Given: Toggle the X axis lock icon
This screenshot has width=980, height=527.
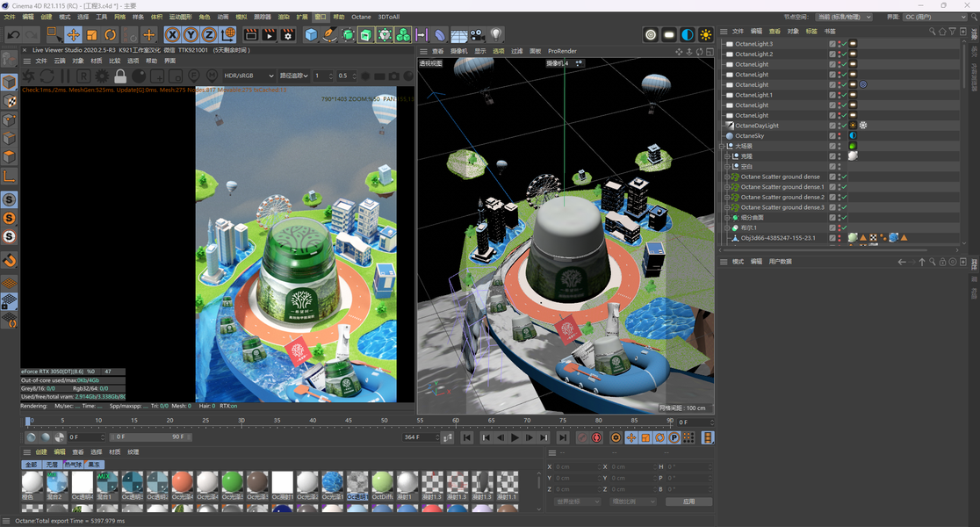Looking at the screenshot, I should coord(172,35).
